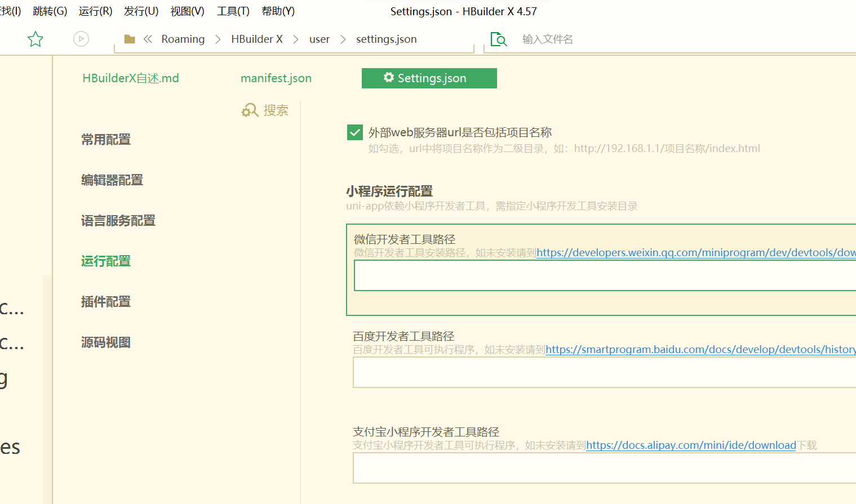The height and width of the screenshot is (504, 856).
Task: Open the developers.weixin.qq.com download link
Action: click(696, 253)
